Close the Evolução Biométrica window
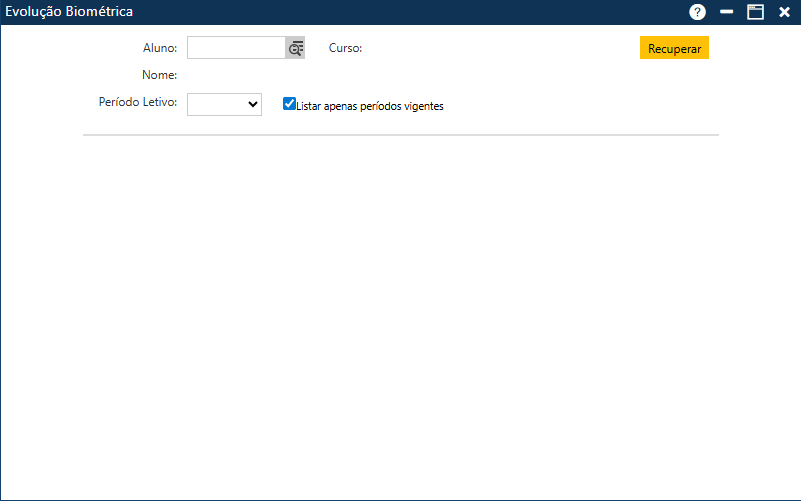801x501 pixels. [784, 12]
